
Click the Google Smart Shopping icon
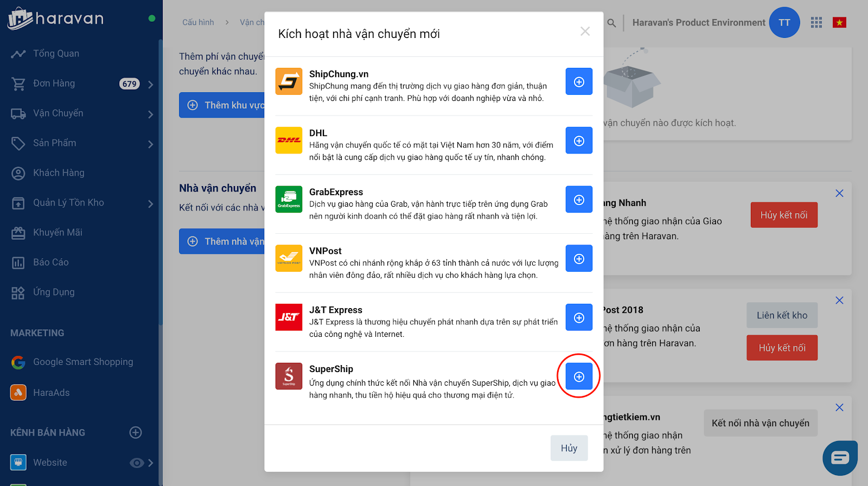(x=18, y=362)
